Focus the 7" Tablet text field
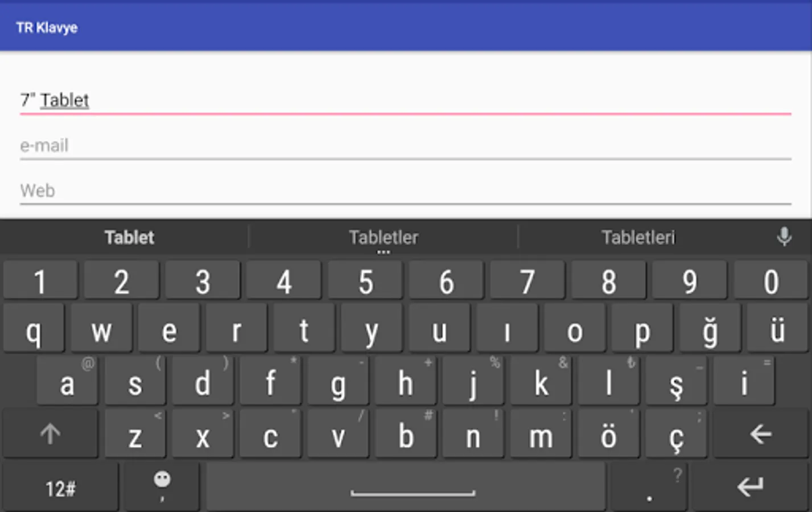This screenshot has height=512, width=812. (x=406, y=100)
